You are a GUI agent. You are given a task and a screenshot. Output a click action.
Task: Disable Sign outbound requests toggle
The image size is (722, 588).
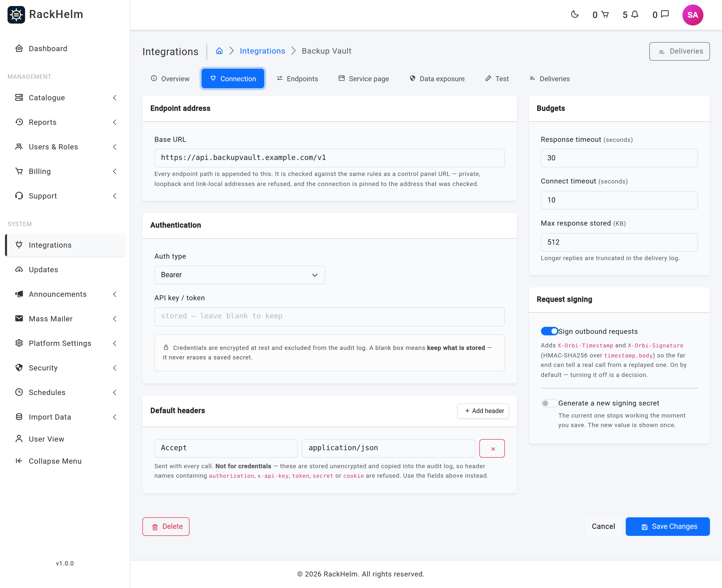click(549, 331)
